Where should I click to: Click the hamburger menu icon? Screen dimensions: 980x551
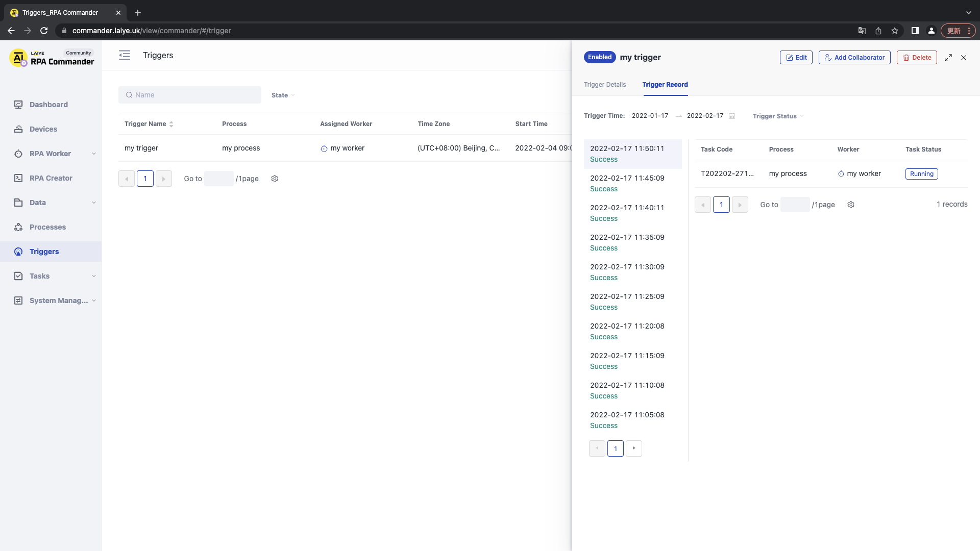click(x=125, y=55)
